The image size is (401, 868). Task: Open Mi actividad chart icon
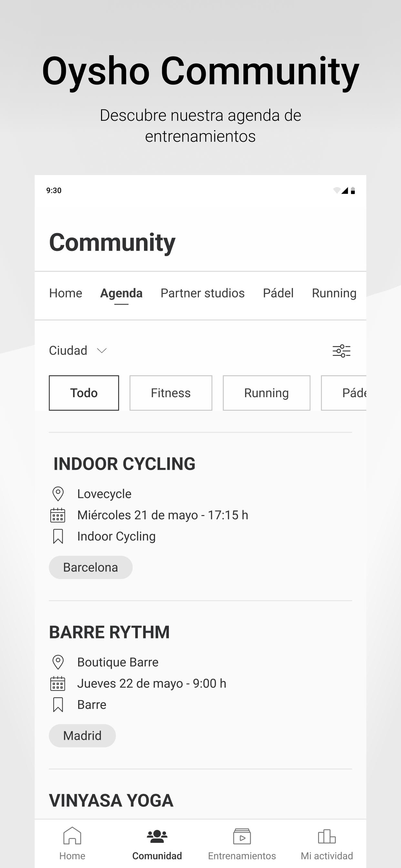coord(327,836)
